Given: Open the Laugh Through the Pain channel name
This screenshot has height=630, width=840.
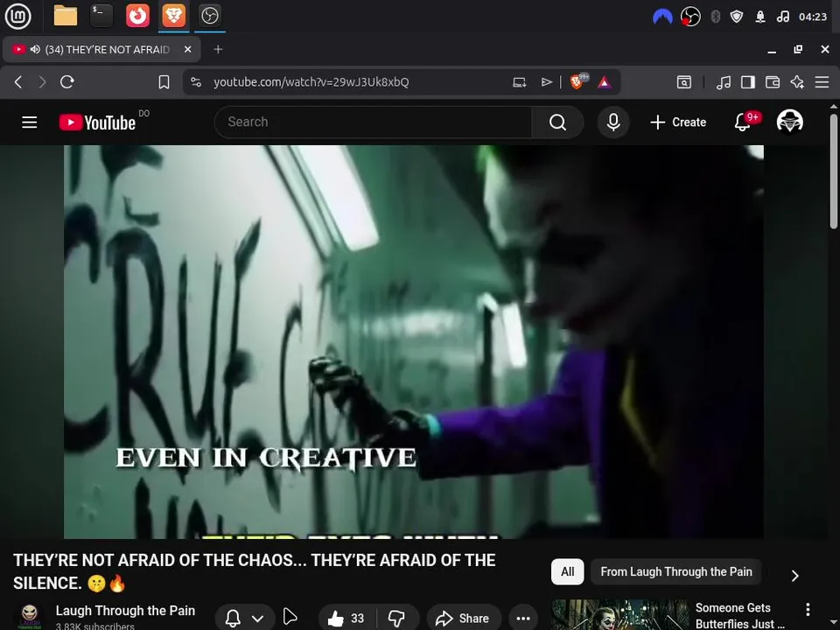Looking at the screenshot, I should pos(125,611).
